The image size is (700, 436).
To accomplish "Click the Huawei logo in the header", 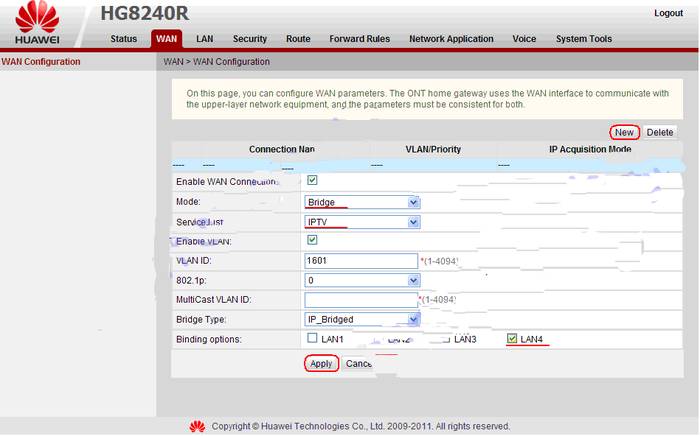I will [x=37, y=22].
